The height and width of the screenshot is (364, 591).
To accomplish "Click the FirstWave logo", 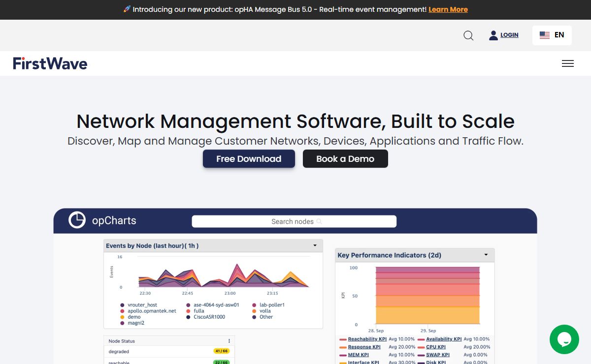I will pos(50,63).
